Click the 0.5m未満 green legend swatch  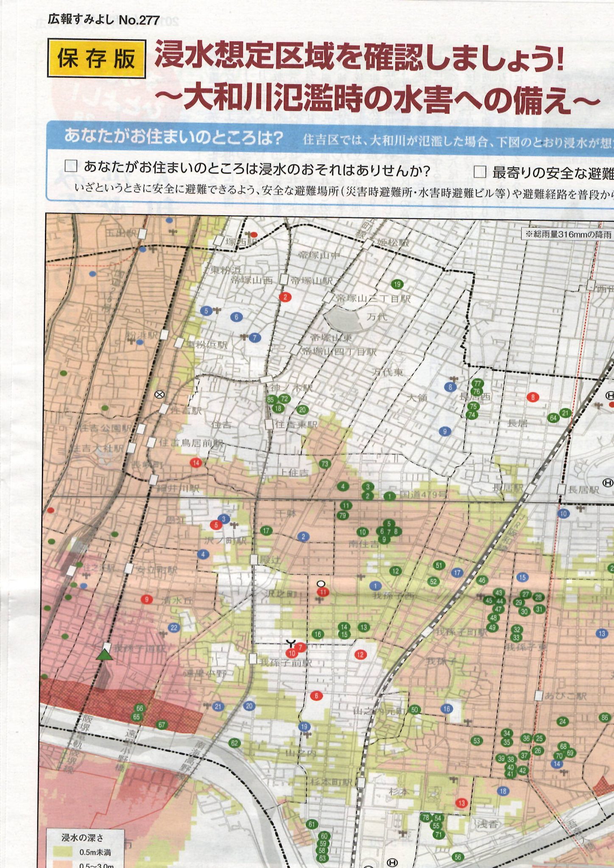62,852
